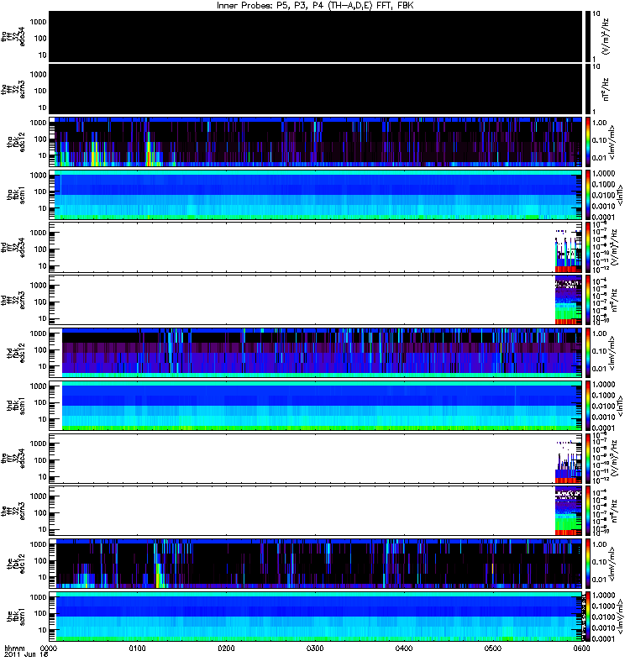Click the 0000 time tick label

(49, 648)
